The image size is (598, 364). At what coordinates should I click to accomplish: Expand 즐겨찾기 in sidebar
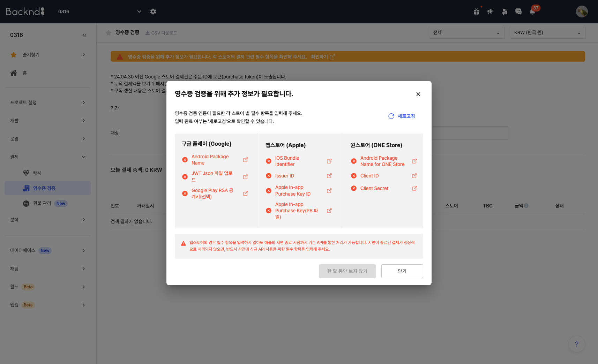point(47,55)
